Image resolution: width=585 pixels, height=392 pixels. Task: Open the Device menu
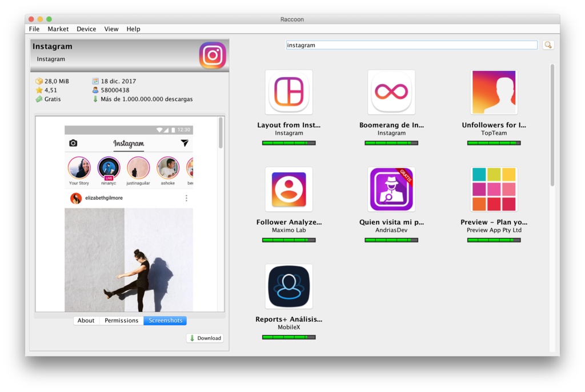pos(86,29)
